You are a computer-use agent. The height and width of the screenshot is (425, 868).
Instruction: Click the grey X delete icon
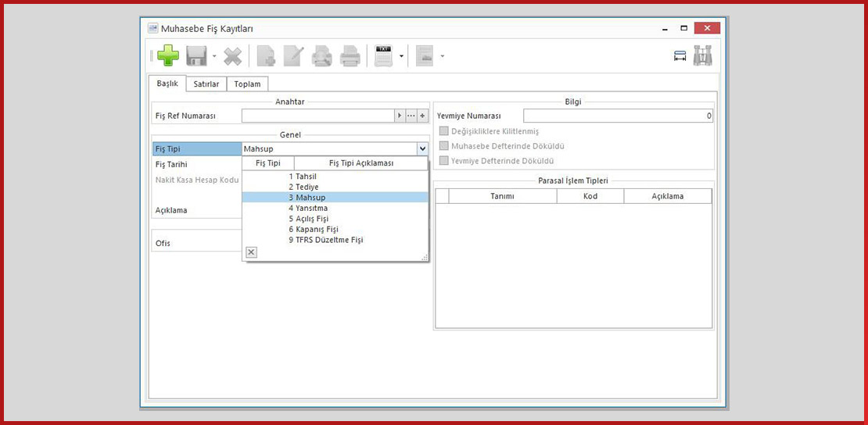pos(233,56)
